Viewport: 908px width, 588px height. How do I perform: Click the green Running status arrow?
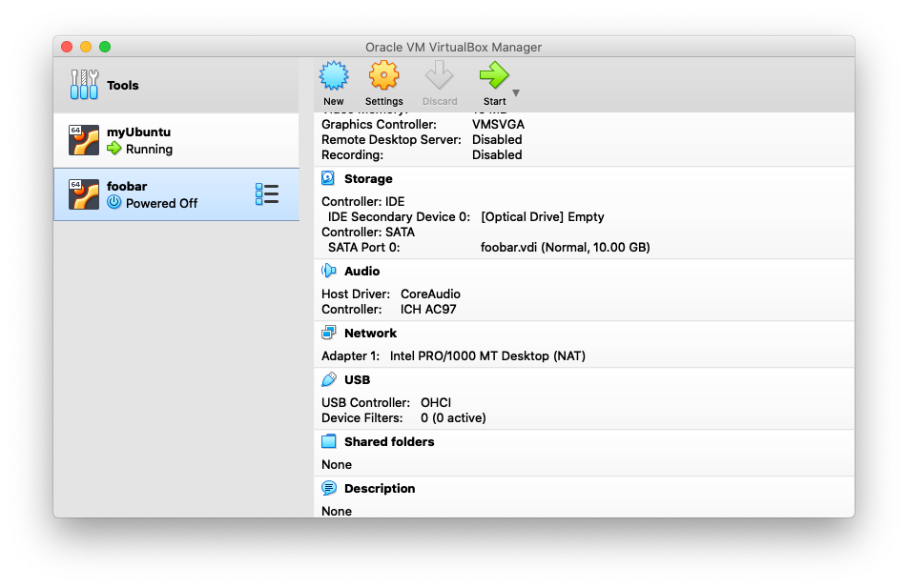coord(114,149)
